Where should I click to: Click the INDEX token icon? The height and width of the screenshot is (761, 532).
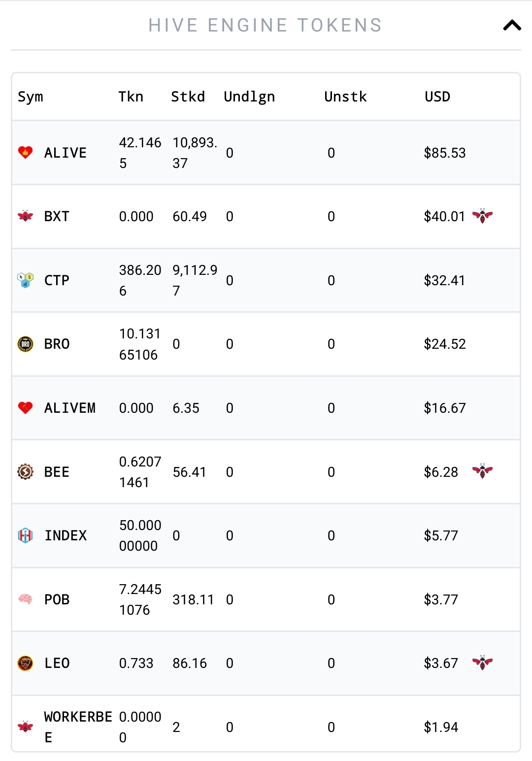(x=25, y=535)
